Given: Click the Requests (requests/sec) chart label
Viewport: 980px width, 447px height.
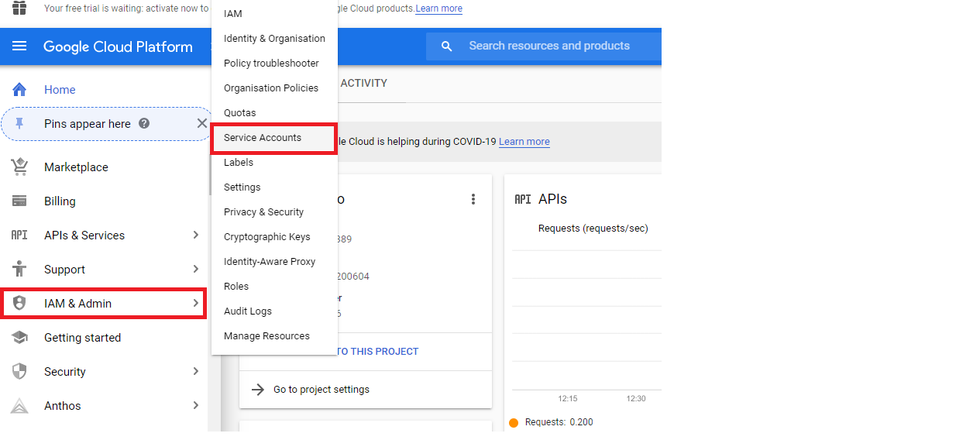Looking at the screenshot, I should point(593,228).
